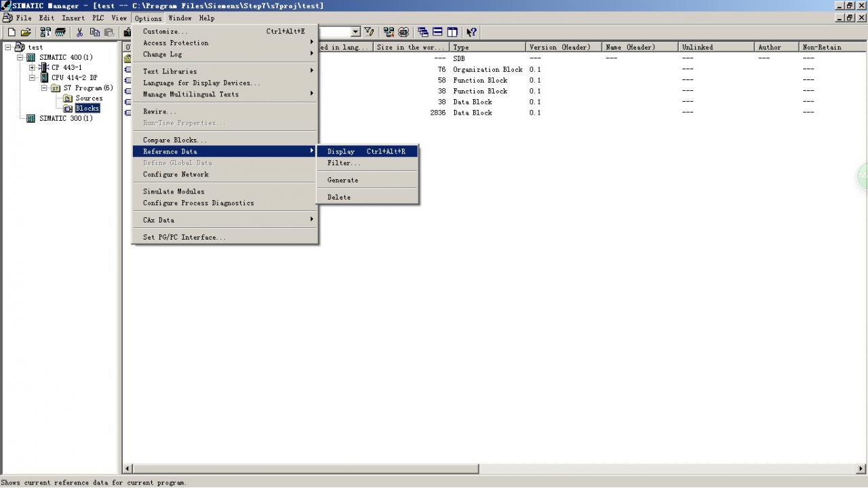Open the Manage Multilingual Texts submenu

225,94
